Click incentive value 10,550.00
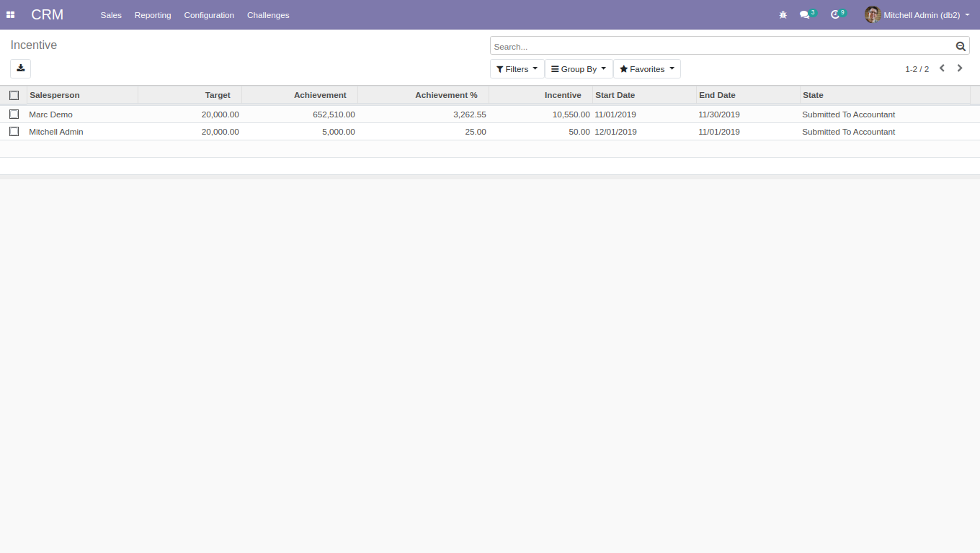This screenshot has height=553, width=980. point(571,114)
